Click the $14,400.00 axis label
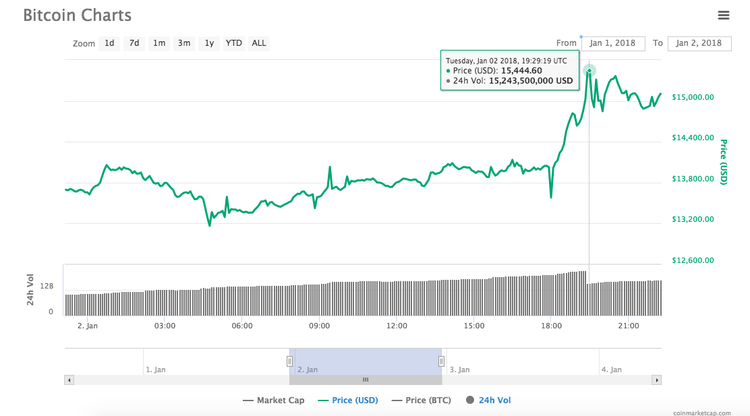Viewport: 750px width, 416px height. pos(693,138)
